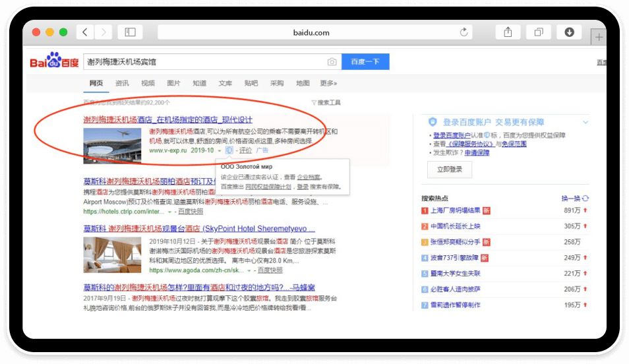Open 企业档案 link in the tooltip

[309, 177]
